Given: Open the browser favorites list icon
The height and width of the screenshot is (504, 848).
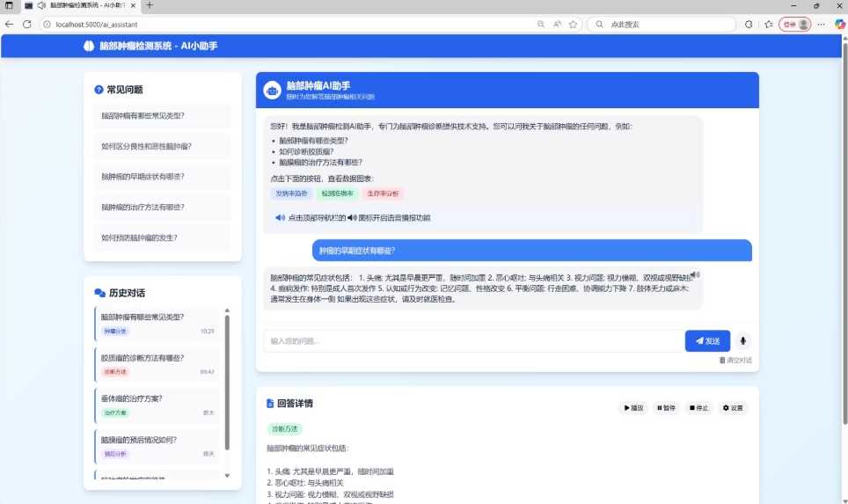Looking at the screenshot, I should pos(769,25).
